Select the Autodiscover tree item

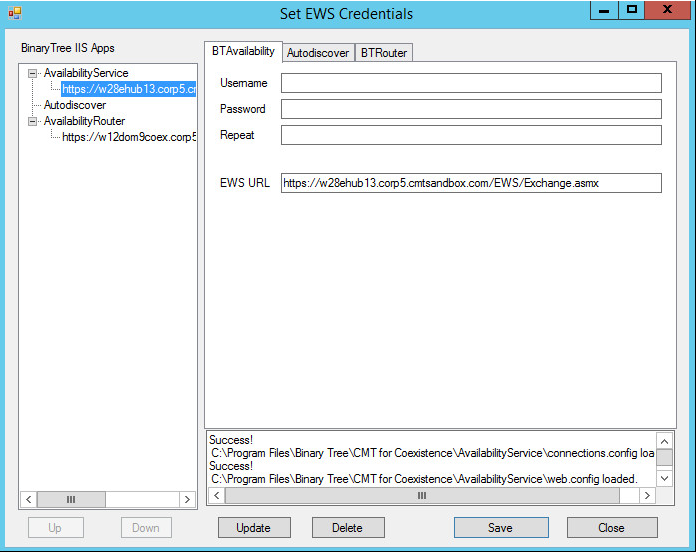[74, 105]
